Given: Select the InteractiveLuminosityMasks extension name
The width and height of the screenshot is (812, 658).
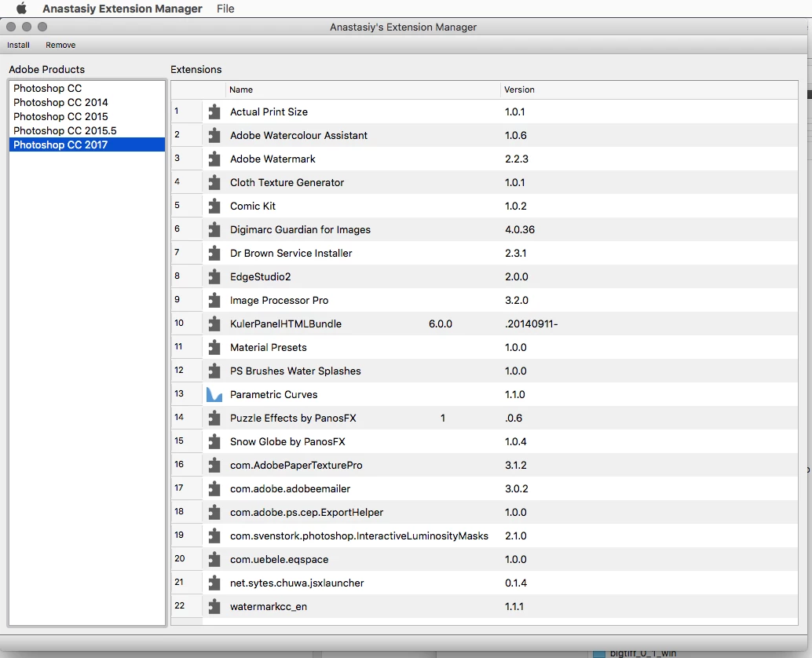Looking at the screenshot, I should 359,536.
